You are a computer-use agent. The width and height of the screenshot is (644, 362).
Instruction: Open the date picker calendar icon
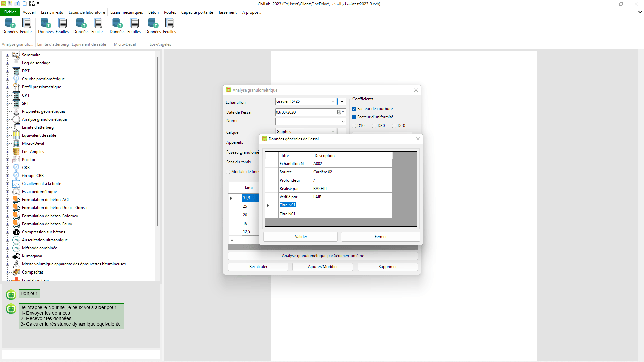[x=340, y=112]
